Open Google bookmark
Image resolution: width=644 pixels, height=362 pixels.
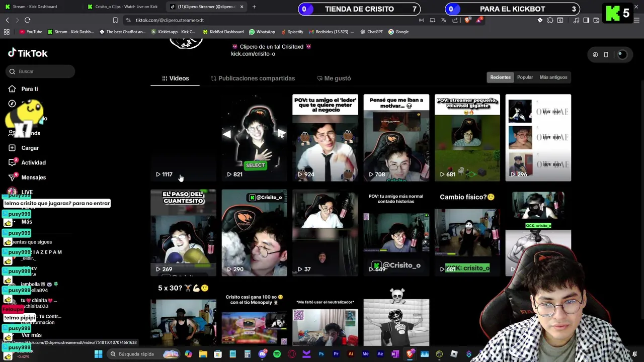(x=398, y=32)
